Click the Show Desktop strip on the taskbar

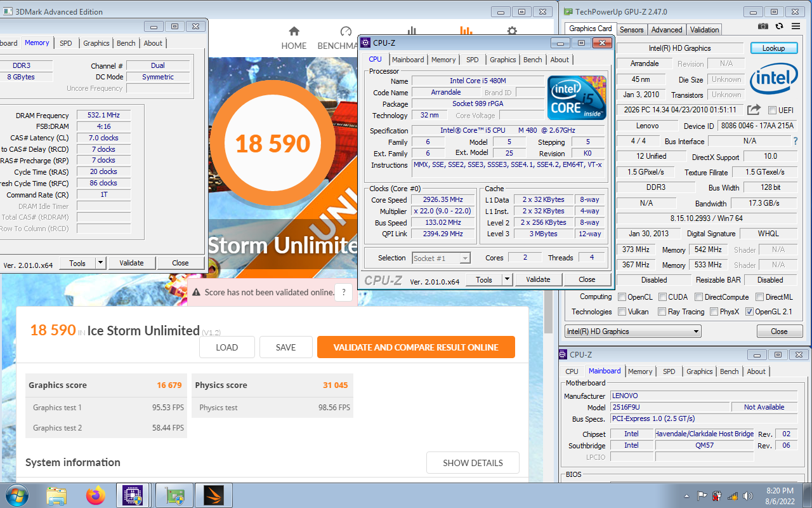coord(808,495)
